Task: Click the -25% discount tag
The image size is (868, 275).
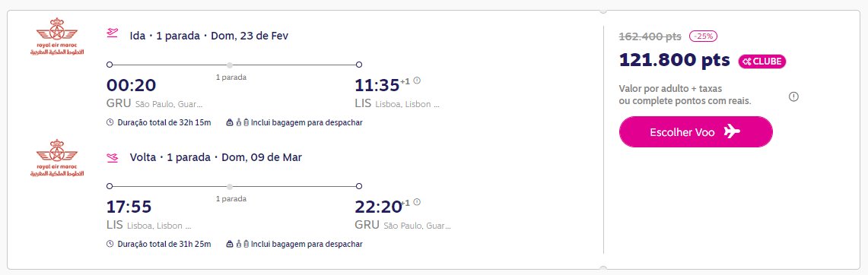Action: coord(703,36)
